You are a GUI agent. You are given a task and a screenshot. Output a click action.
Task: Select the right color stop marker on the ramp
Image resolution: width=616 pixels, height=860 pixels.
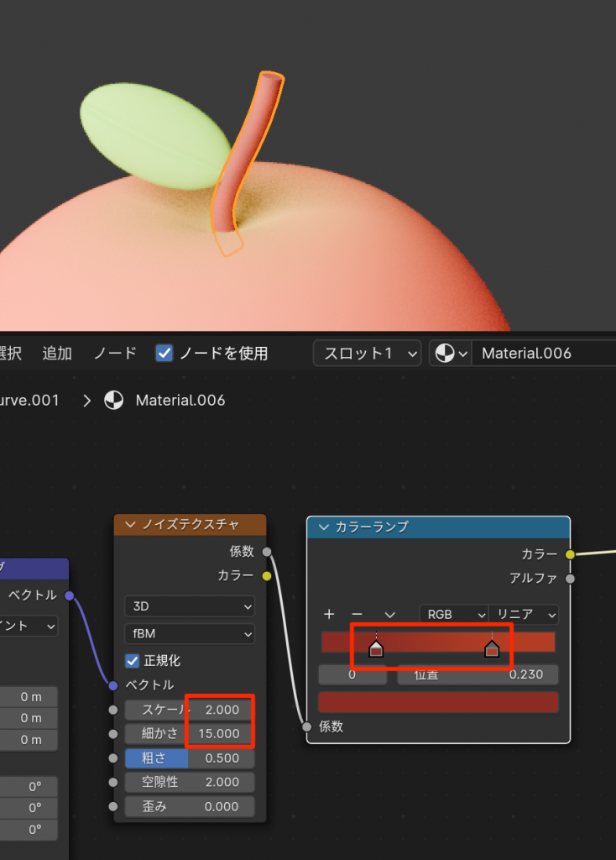point(492,648)
